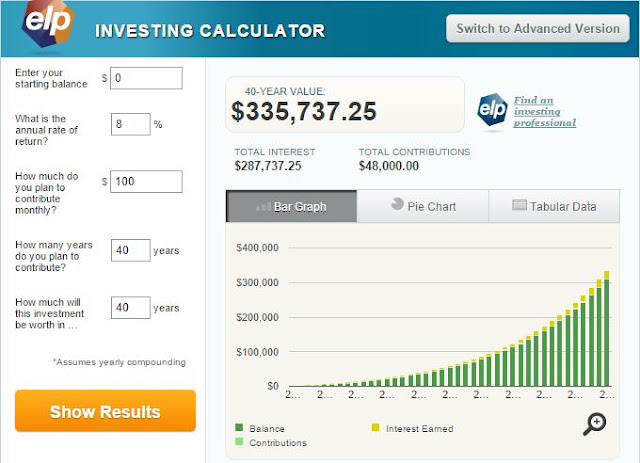640x463 pixels.
Task: Click the Pie Chart tab icon
Action: point(397,204)
